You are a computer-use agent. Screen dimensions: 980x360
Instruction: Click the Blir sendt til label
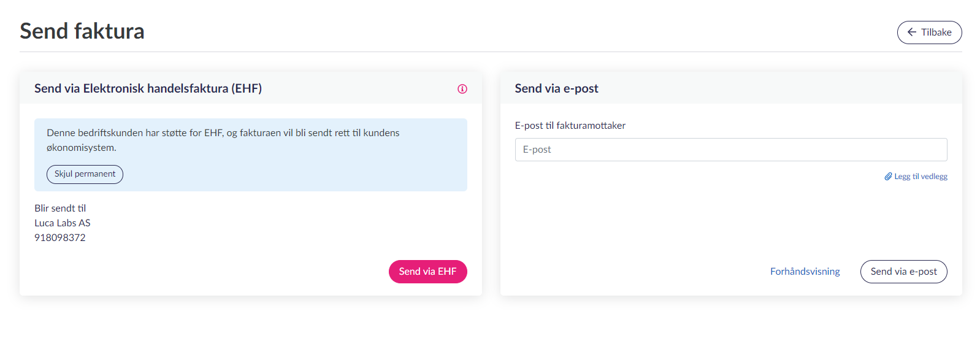pyautogui.click(x=60, y=209)
